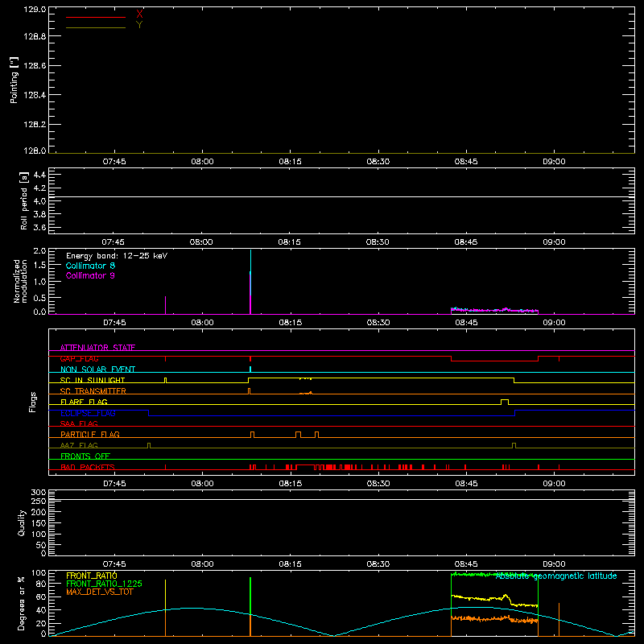Click the Normalized modulation axis title
Viewport: 644px width, 644px height.
20,281
